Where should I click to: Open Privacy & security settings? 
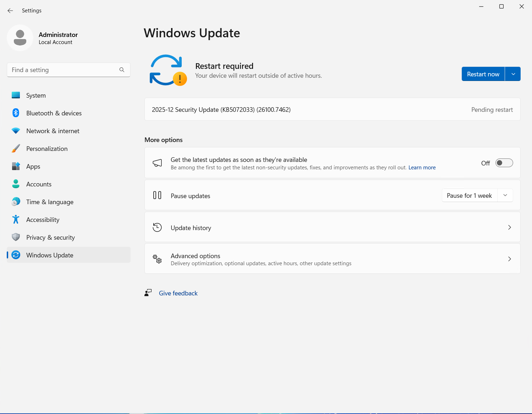(68, 237)
